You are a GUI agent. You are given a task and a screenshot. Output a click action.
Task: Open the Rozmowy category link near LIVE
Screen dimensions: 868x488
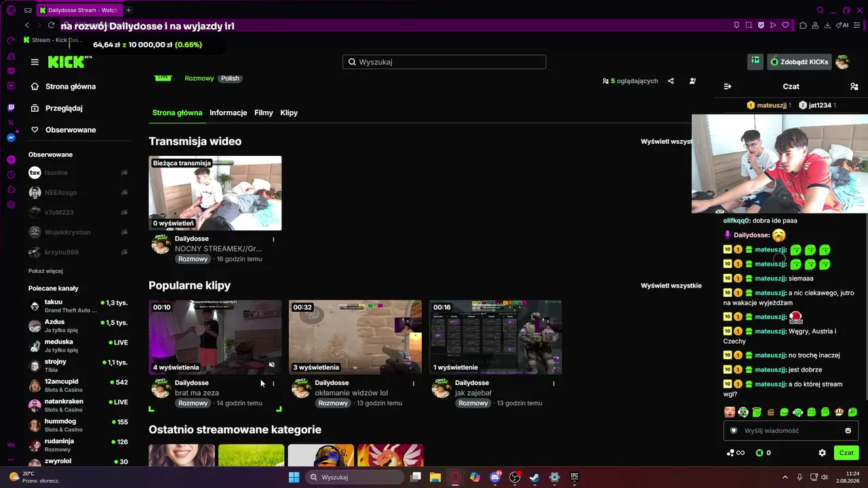coord(199,78)
